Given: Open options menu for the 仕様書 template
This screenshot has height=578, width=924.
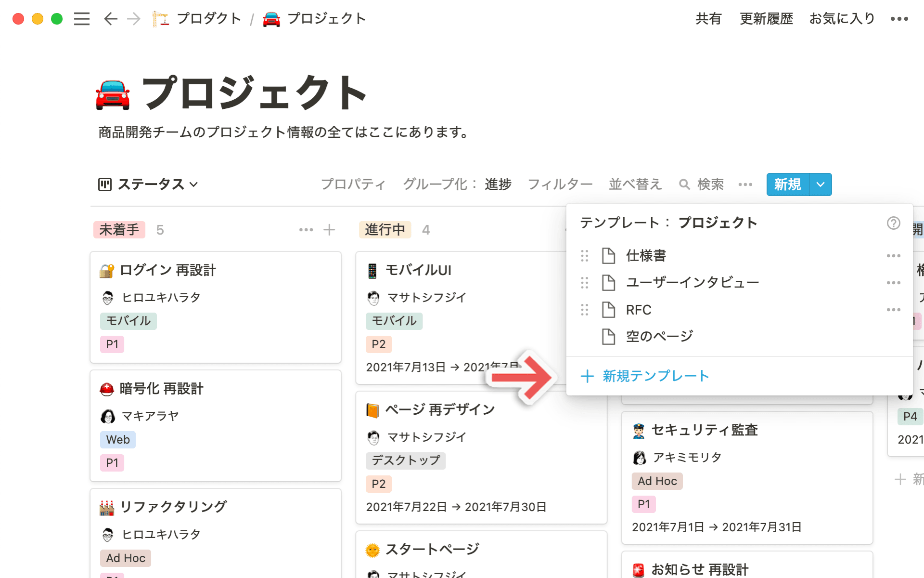Looking at the screenshot, I should coord(894,256).
